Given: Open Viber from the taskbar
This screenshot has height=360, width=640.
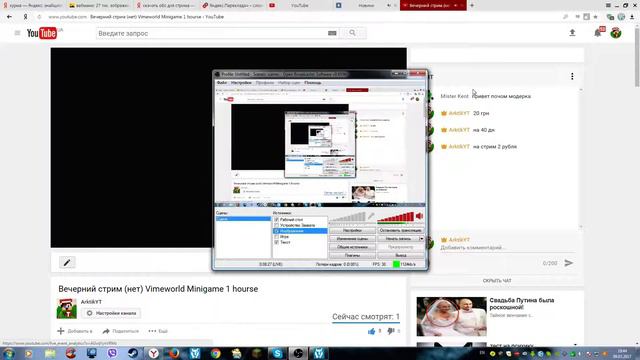Looking at the screenshot, I should click(x=112, y=353).
